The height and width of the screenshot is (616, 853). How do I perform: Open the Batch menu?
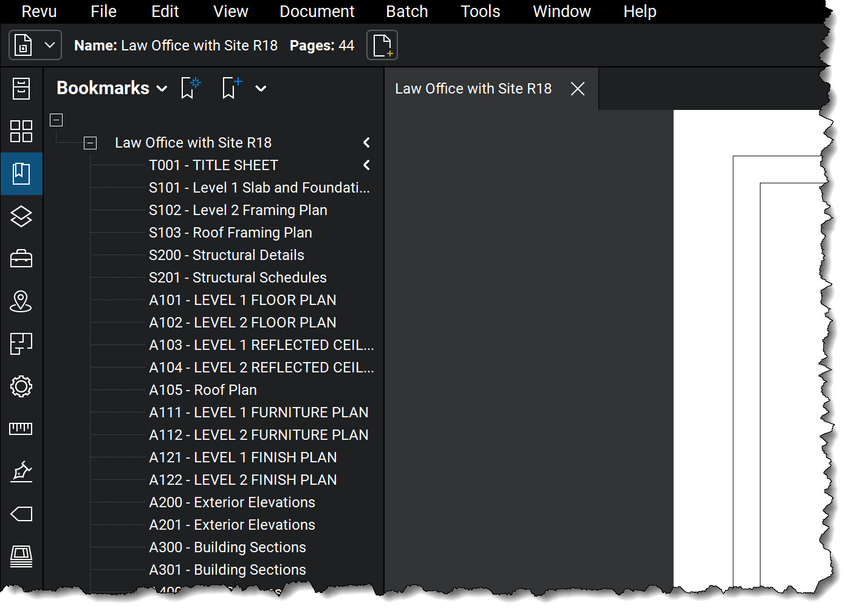click(x=406, y=11)
